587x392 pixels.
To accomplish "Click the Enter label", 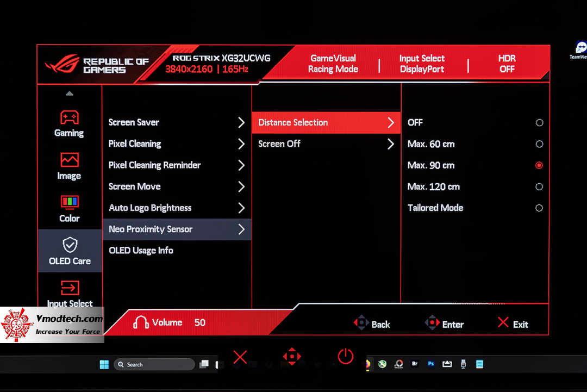I will (x=453, y=324).
